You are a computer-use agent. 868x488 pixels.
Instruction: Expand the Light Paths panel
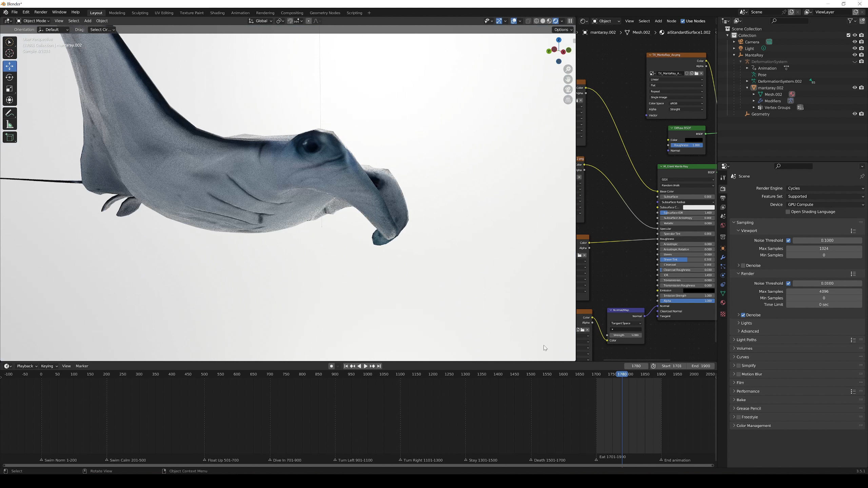pyautogui.click(x=746, y=340)
